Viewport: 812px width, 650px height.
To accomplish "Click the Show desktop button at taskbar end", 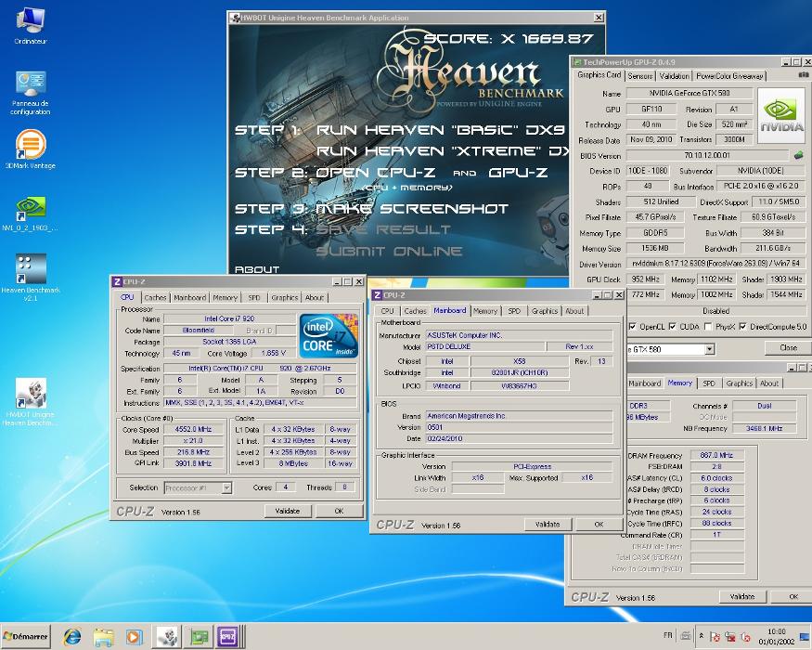I will pyautogui.click(x=806, y=636).
